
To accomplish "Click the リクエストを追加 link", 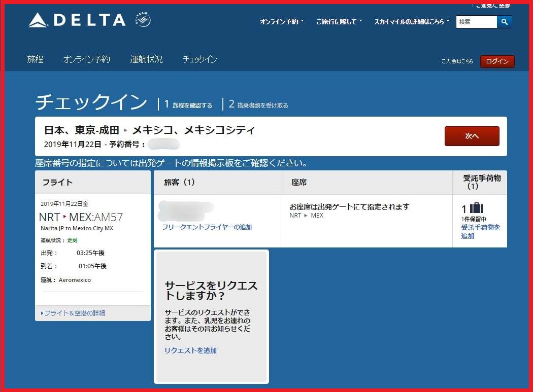I will click(190, 350).
